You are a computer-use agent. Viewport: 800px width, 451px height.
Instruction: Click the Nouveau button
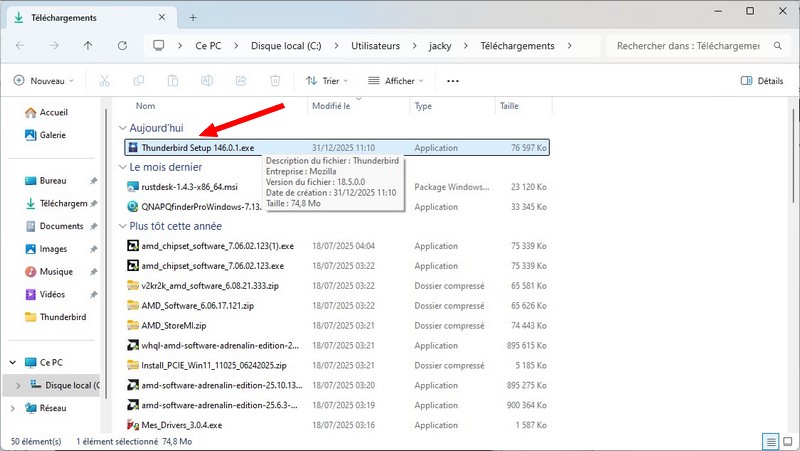tap(45, 81)
